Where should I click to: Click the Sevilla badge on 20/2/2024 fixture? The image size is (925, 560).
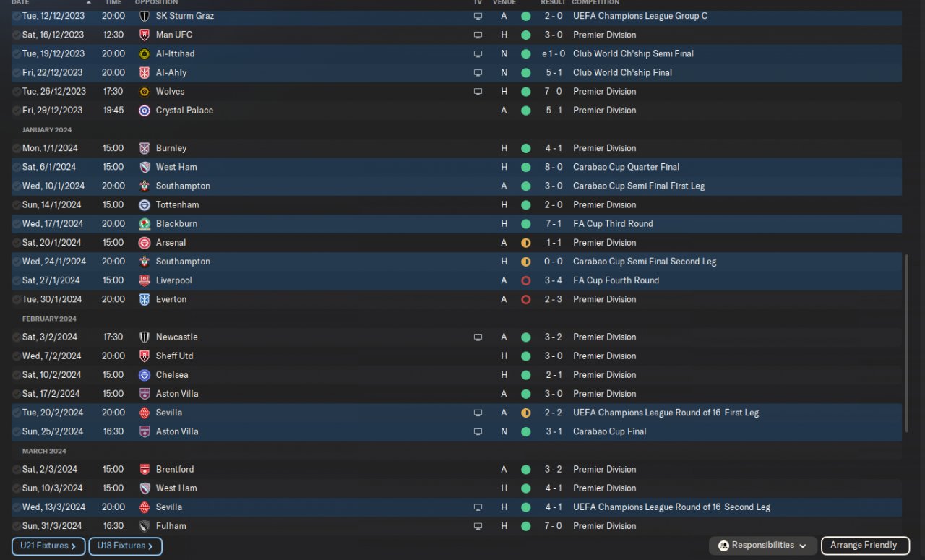pos(145,413)
